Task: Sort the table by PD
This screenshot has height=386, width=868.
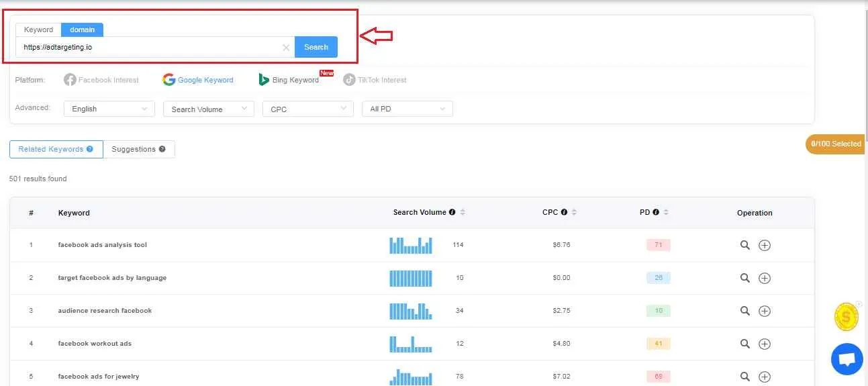Action: pyautogui.click(x=665, y=212)
